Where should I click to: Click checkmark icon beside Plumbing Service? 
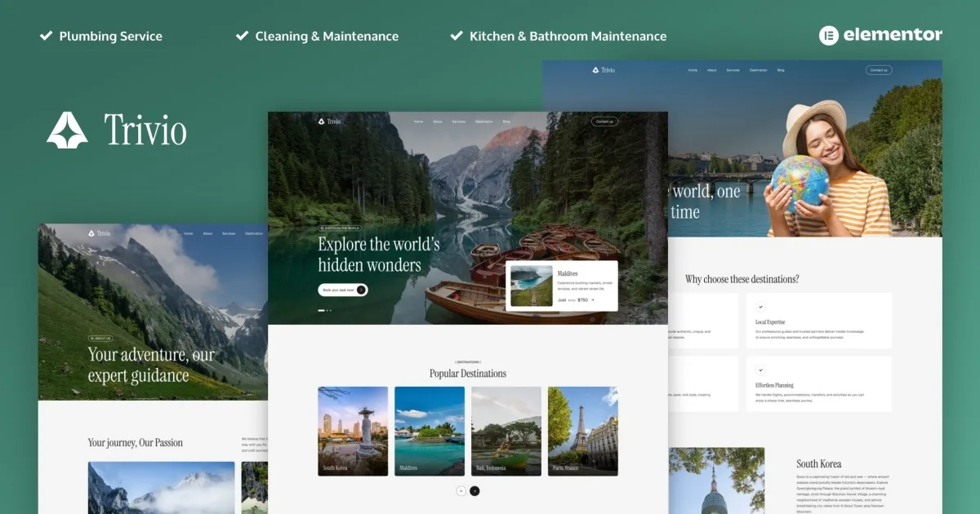click(46, 36)
